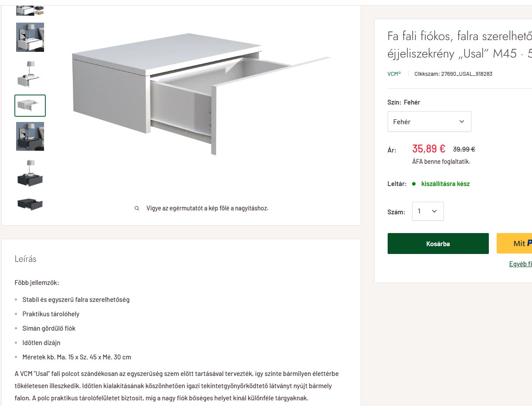
Task: Add the product with the Kosárba button
Action: (x=438, y=244)
